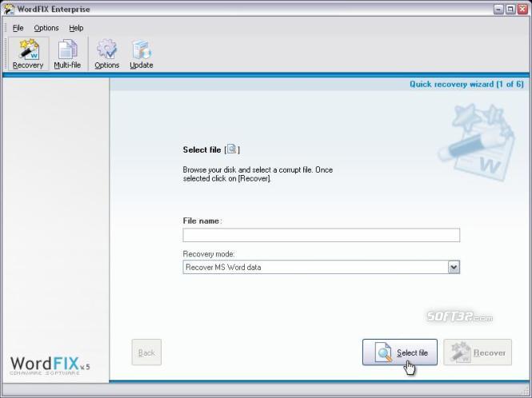Click the small document icon beside Select file heading

[x=232, y=149]
